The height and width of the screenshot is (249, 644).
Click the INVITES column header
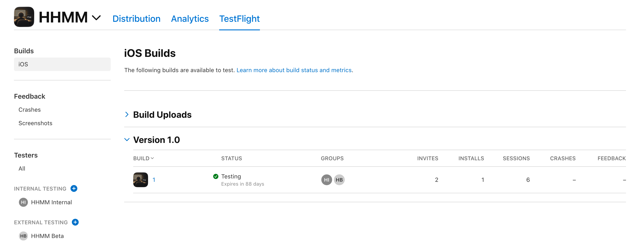click(428, 158)
